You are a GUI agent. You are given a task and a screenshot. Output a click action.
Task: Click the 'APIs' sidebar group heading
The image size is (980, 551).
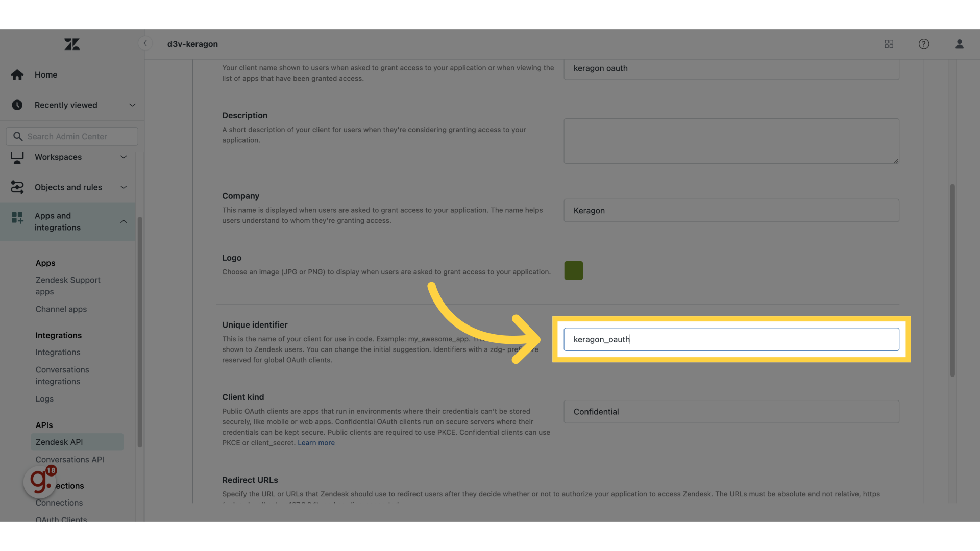click(44, 425)
